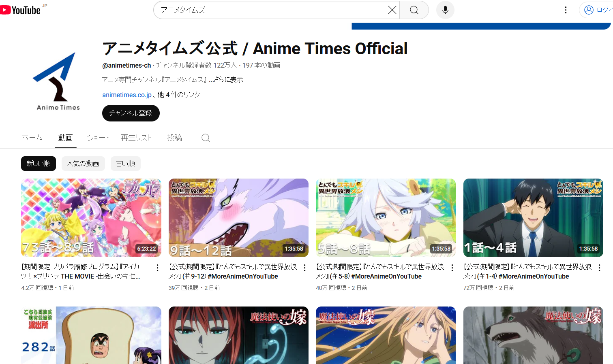Open the settings three-dot menu in header
613x364 pixels.
pyautogui.click(x=566, y=10)
